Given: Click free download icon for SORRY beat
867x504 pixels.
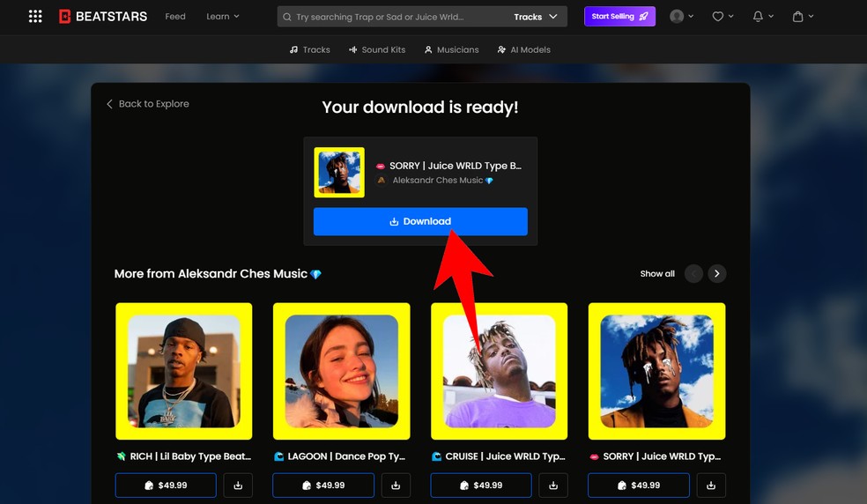Looking at the screenshot, I should point(711,485).
